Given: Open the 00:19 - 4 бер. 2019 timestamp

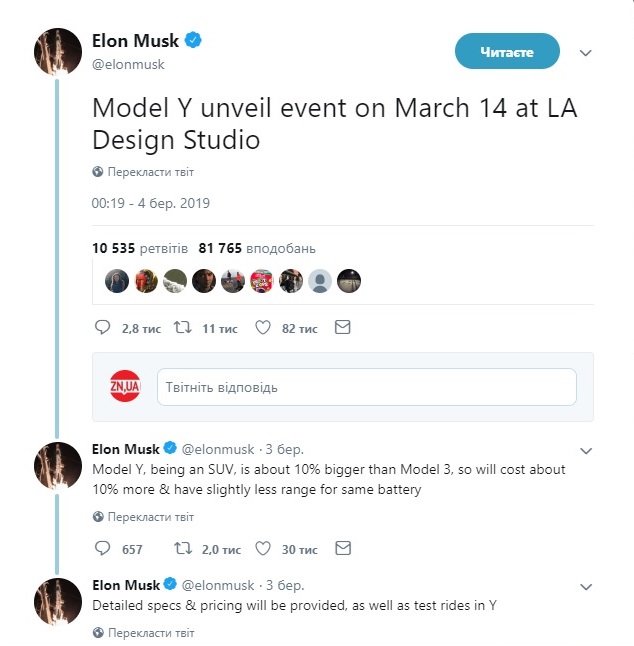Looking at the screenshot, I should (x=151, y=202).
